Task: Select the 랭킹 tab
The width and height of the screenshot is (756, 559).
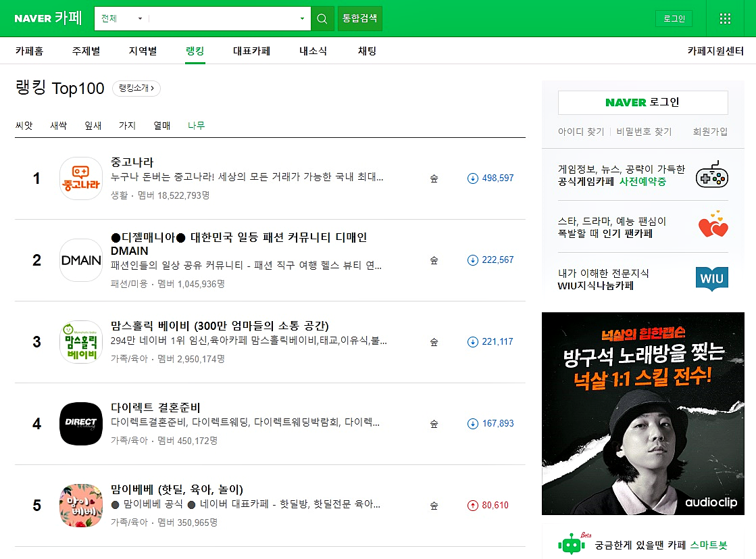Action: point(195,51)
